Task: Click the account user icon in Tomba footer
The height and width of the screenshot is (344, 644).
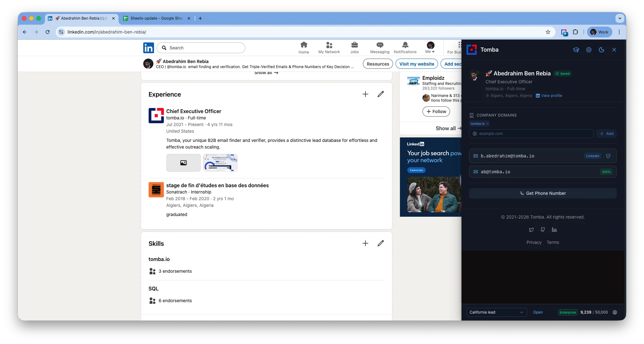Action: pyautogui.click(x=615, y=312)
